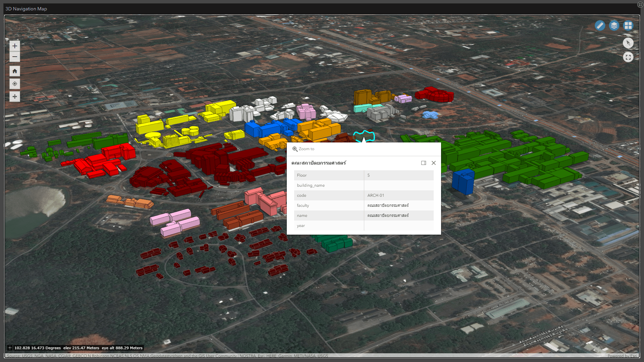644x362 pixels.
Task: Click Zoom to in the popup
Action: 303,149
